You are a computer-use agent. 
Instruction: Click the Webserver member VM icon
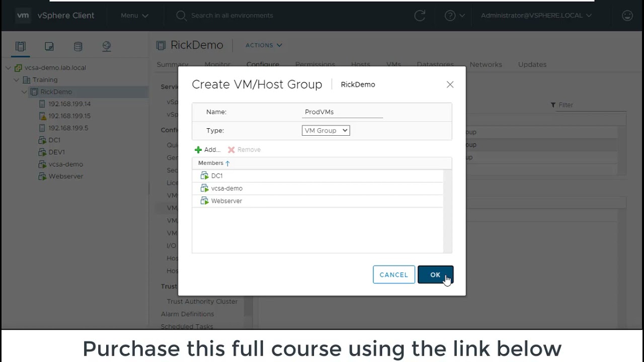click(204, 201)
